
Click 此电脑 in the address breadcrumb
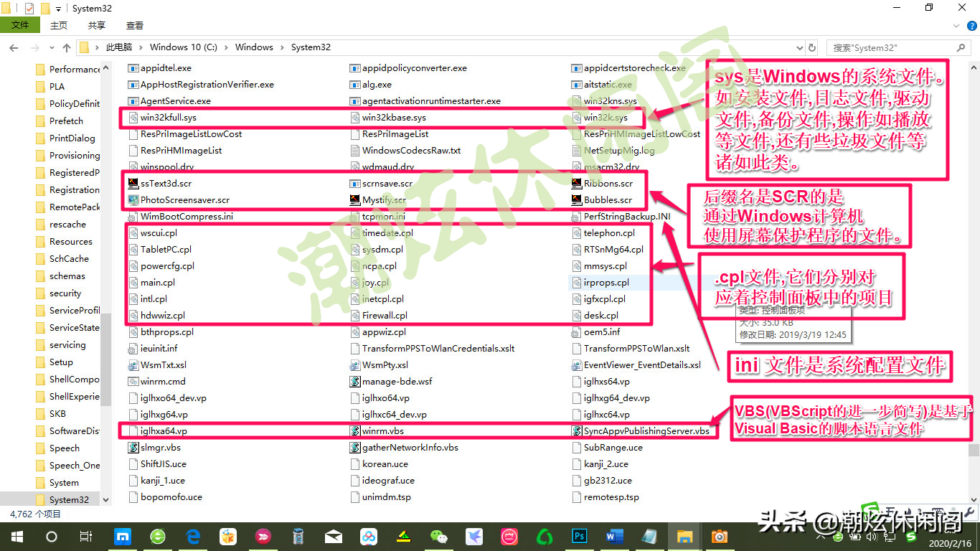click(x=119, y=47)
